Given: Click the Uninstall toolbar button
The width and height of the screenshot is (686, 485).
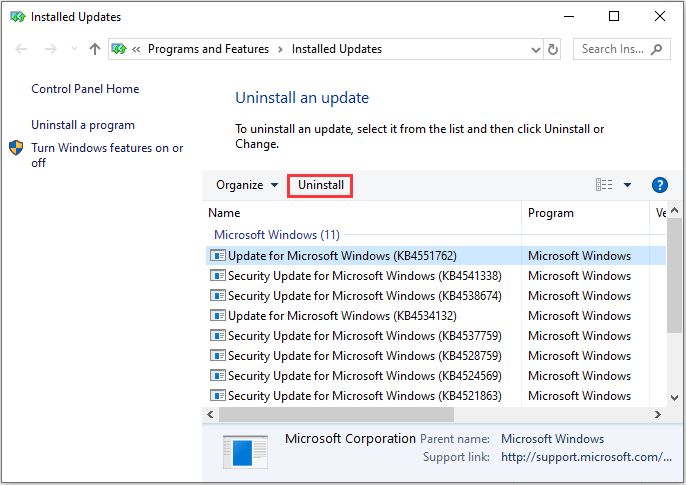Looking at the screenshot, I should coord(320,185).
